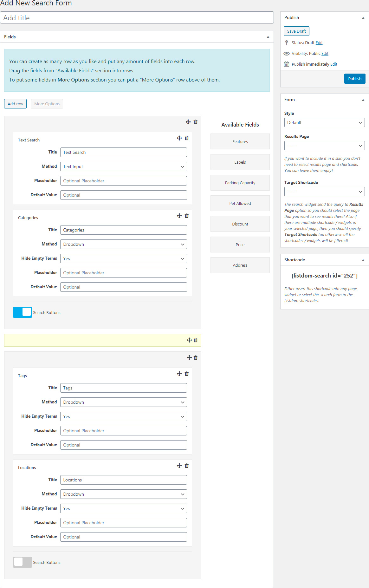The height and width of the screenshot is (588, 369).
Task: Select the Pet Allowed available field
Action: tap(240, 203)
